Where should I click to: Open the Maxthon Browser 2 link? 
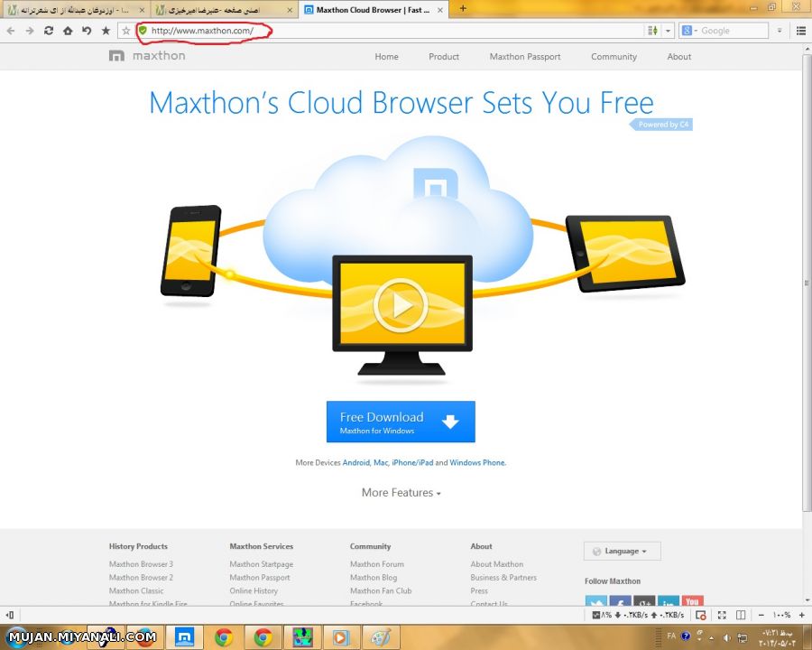(x=141, y=578)
